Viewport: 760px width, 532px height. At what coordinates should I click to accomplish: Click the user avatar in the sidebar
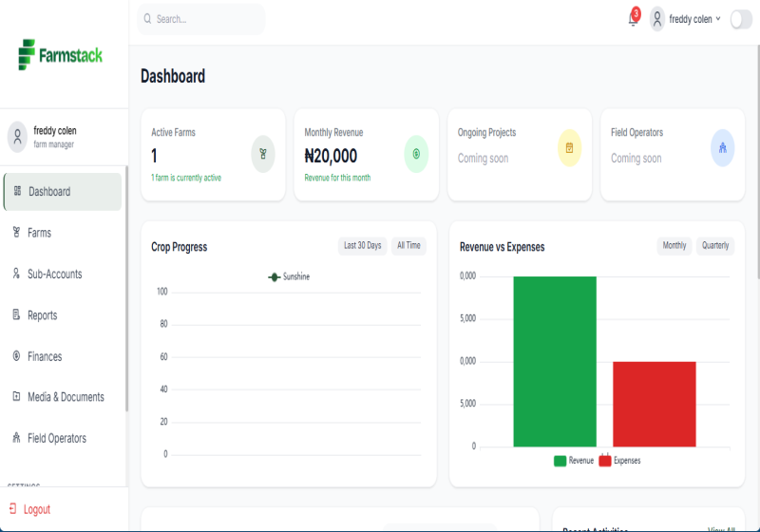click(x=17, y=137)
